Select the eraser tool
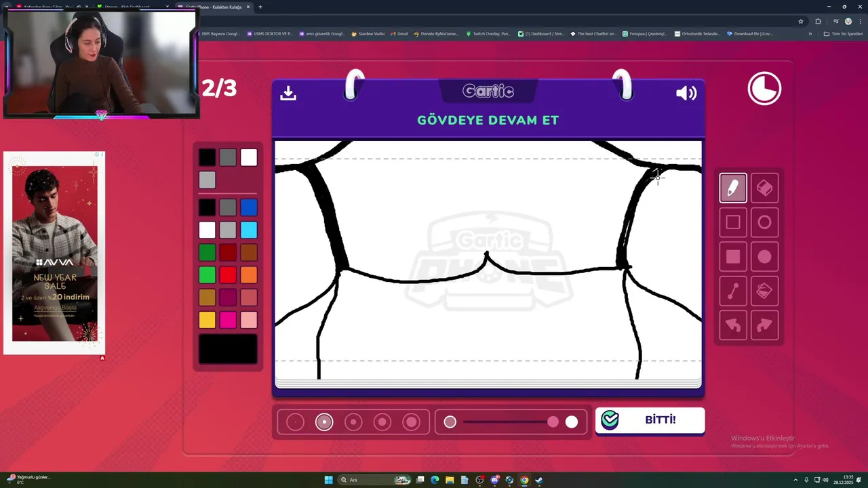Screen dimensions: 868x488 tap(764, 188)
